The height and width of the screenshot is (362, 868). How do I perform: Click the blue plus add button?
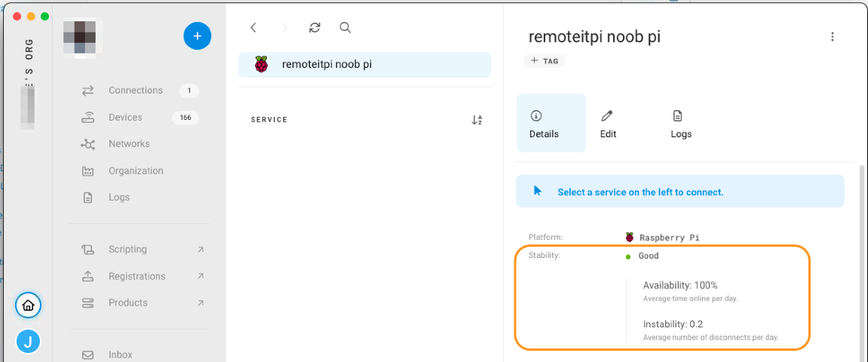click(x=197, y=36)
